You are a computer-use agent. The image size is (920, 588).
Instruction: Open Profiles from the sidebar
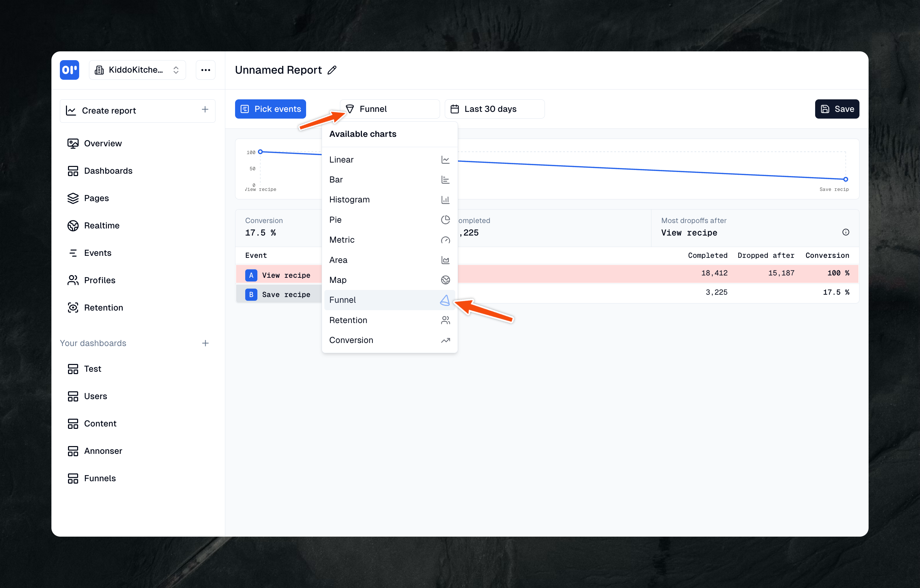pos(100,280)
